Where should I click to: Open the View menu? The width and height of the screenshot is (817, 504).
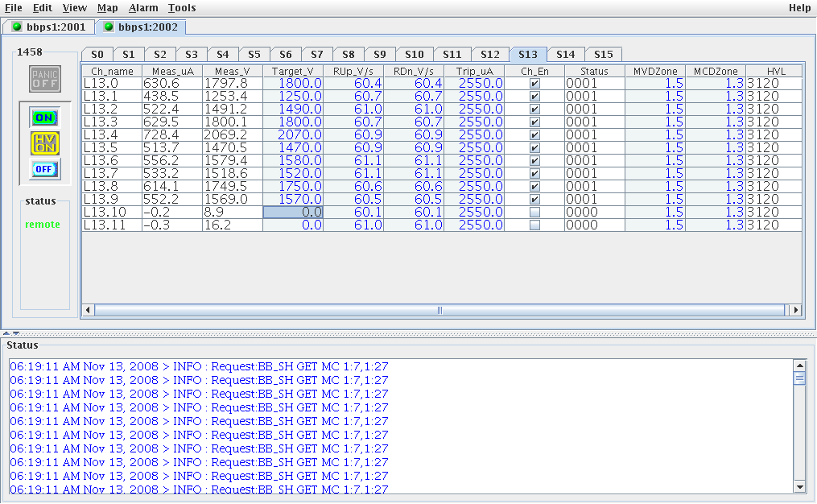(x=75, y=8)
